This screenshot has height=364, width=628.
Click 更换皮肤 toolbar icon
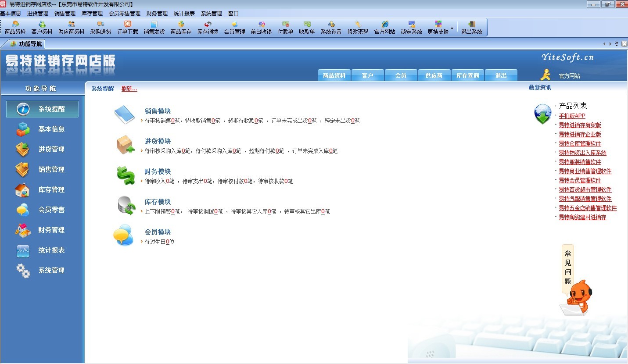(438, 28)
